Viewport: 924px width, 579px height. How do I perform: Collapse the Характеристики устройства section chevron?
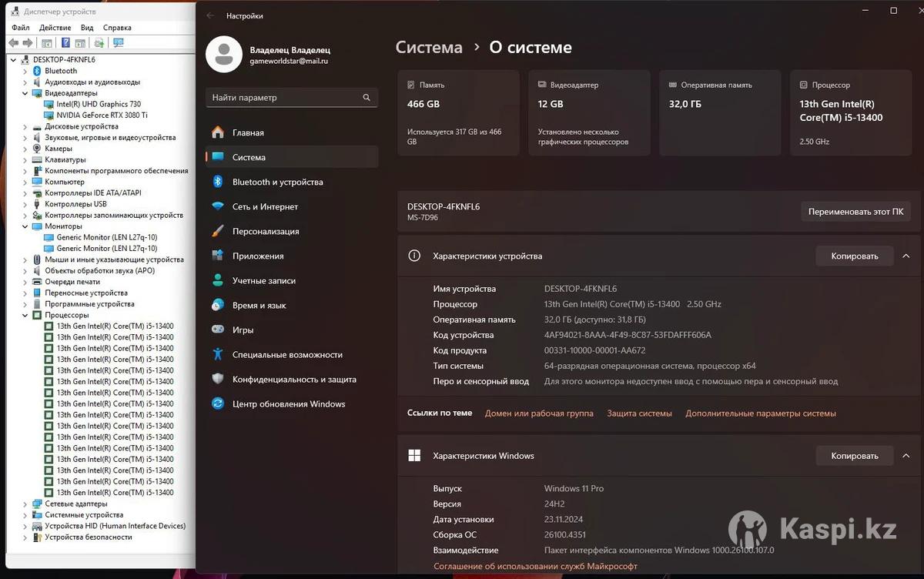coord(906,256)
